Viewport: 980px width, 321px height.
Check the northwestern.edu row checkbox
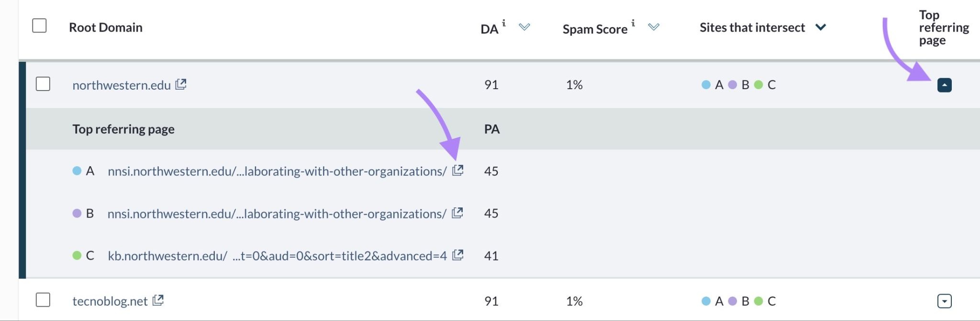pos(43,84)
